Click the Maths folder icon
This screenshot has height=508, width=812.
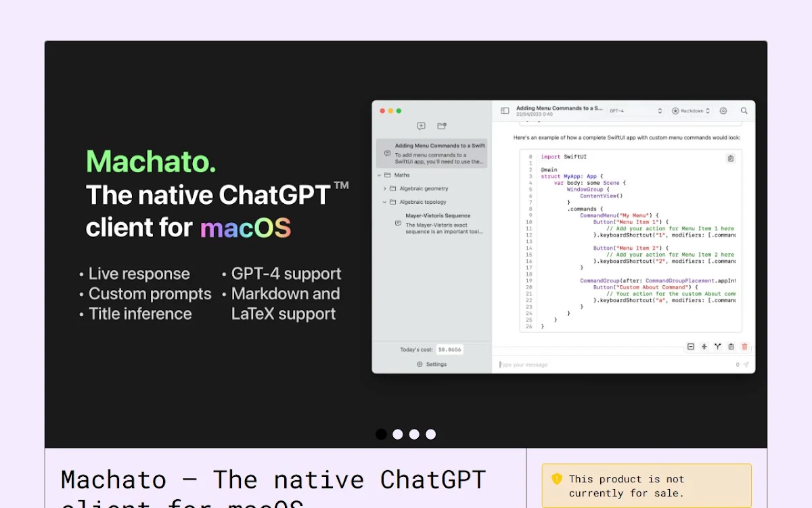(388, 175)
